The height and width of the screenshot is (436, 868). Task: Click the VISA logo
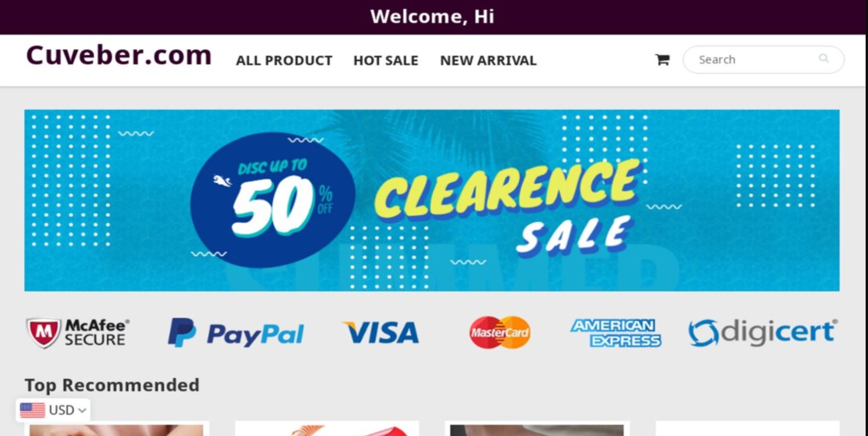[x=381, y=333]
